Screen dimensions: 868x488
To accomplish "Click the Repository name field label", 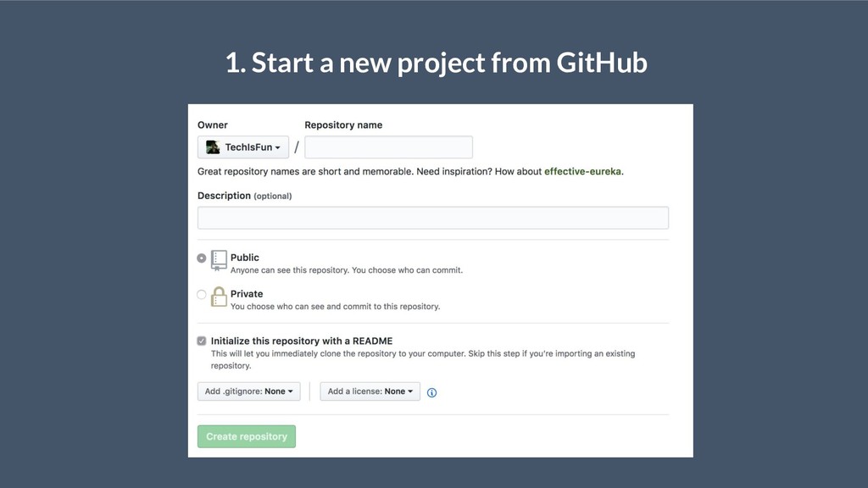I will [343, 125].
